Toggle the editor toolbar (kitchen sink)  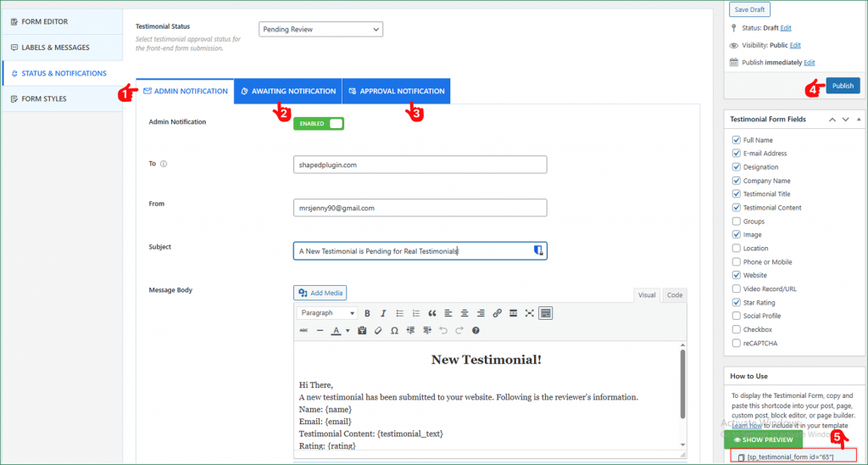tap(545, 313)
